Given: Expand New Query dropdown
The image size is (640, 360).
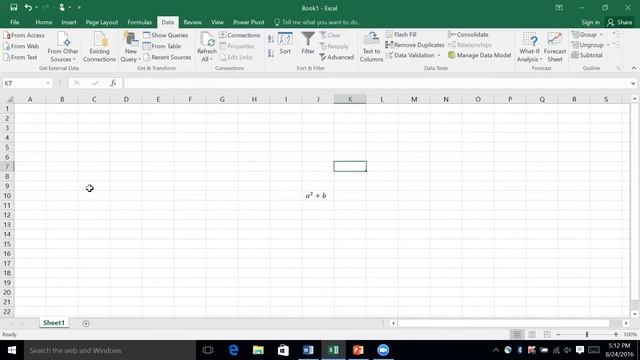Looking at the screenshot, I should click(131, 55).
